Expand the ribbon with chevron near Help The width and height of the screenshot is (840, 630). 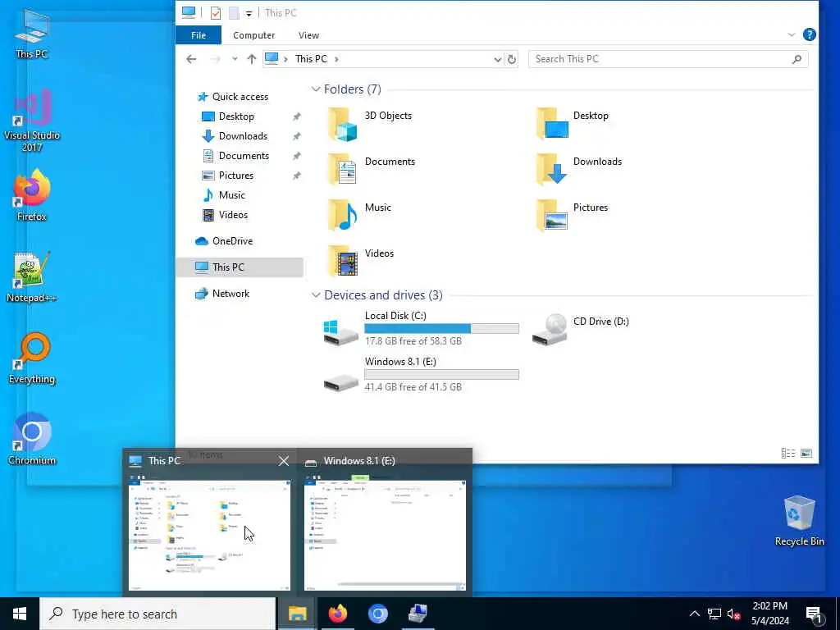pos(792,34)
